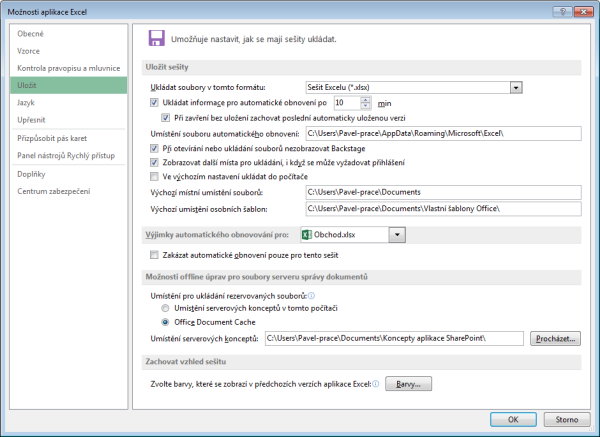
Task: Click the info icon next to aplikace Excel
Action: point(375,384)
